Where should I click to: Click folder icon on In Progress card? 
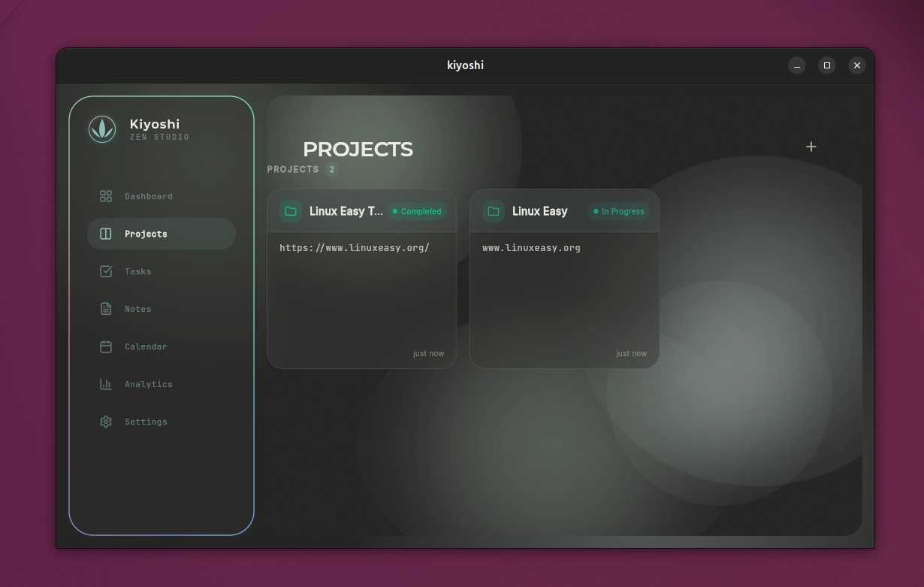494,211
